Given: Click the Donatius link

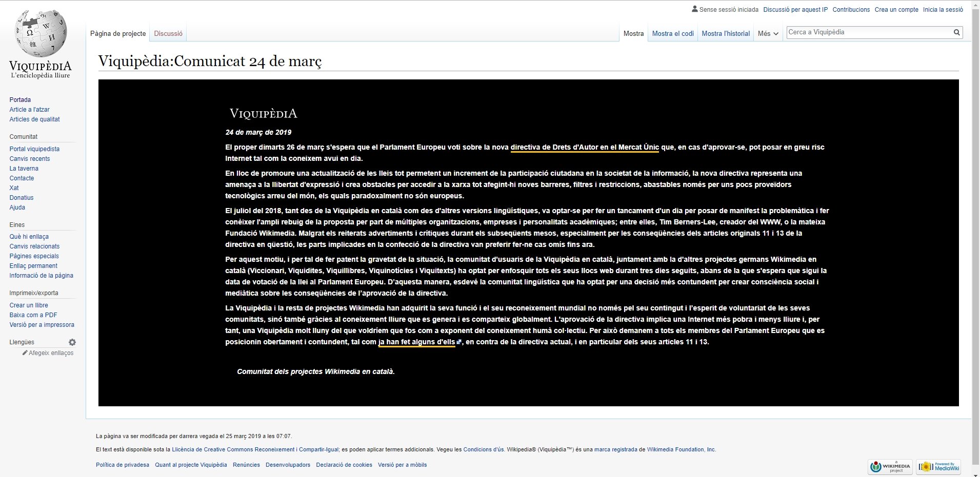Looking at the screenshot, I should [22, 198].
